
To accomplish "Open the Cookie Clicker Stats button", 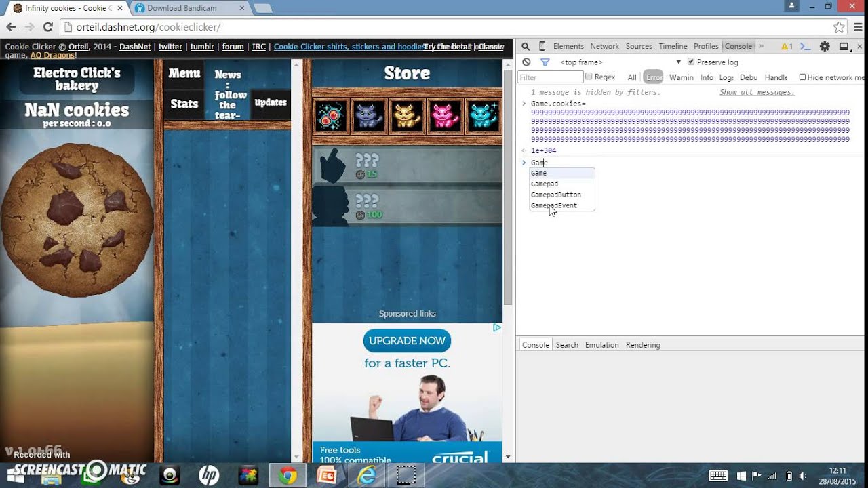I will 184,104.
